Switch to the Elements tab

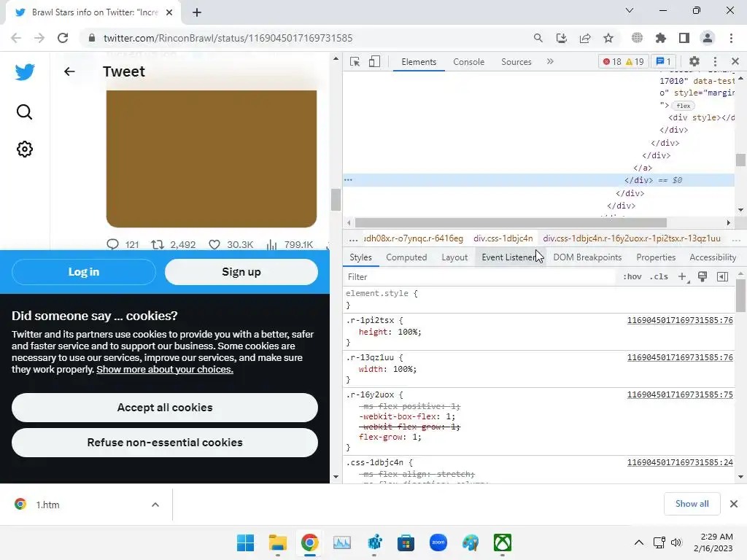click(419, 62)
